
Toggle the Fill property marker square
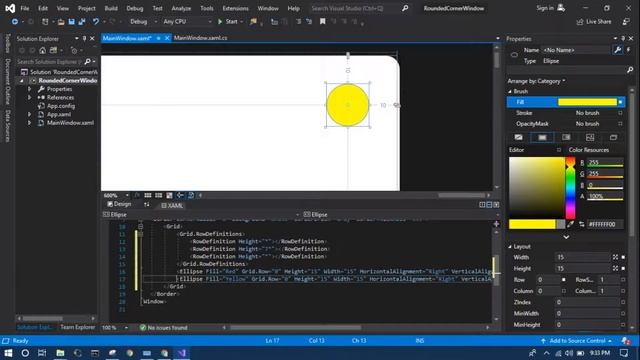(620, 102)
